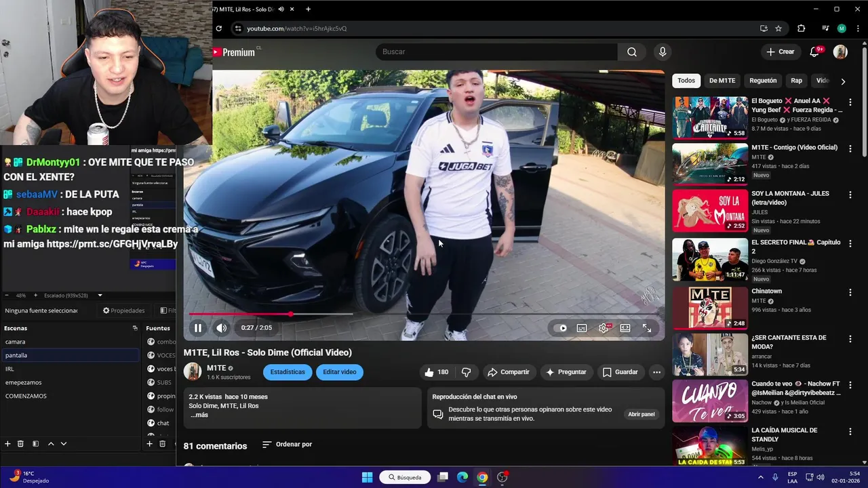Open Google Chrome from the taskbar
868x488 pixels.
click(482, 477)
